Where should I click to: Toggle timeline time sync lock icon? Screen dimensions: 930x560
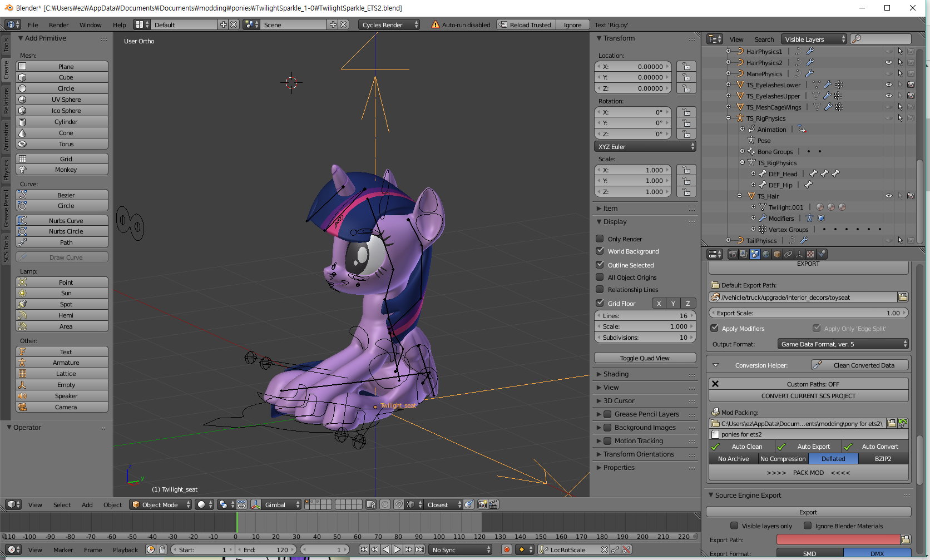click(162, 549)
